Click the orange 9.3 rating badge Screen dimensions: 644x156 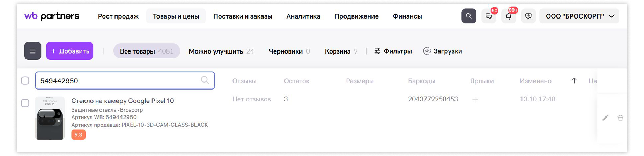pos(78,135)
